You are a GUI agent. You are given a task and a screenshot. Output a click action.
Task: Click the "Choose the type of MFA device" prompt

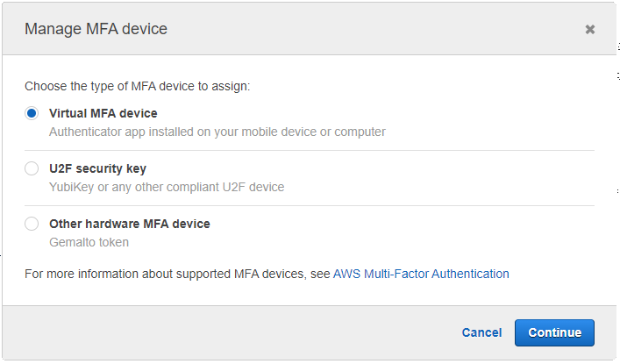tap(137, 86)
